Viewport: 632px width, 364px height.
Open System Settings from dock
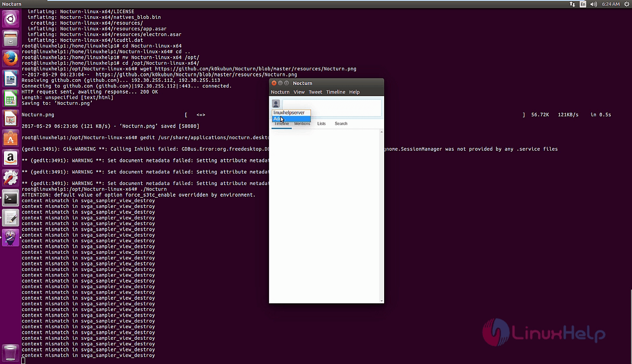(x=10, y=178)
